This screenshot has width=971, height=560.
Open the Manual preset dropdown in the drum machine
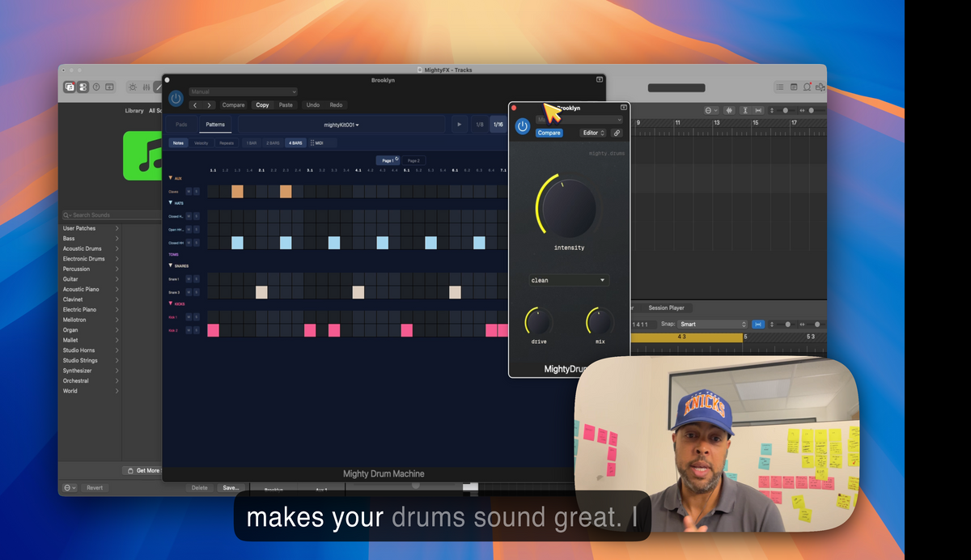click(244, 92)
